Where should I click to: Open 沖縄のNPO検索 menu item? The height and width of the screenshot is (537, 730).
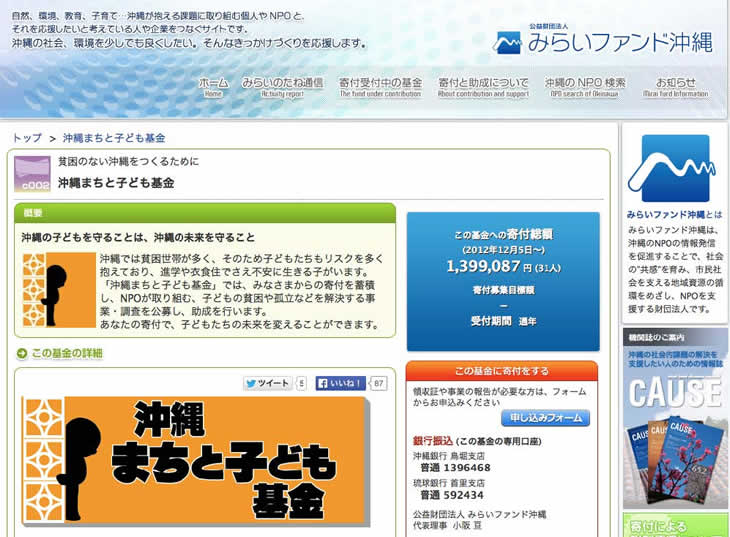coord(585,87)
